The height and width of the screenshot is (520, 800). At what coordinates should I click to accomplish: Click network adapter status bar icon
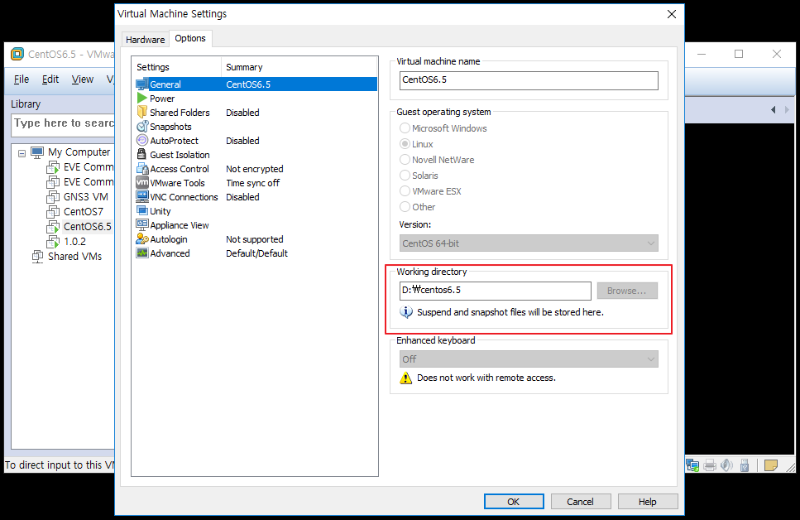point(692,465)
